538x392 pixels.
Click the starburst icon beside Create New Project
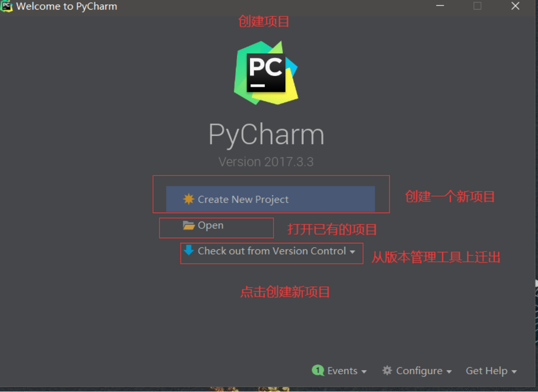[x=188, y=199]
